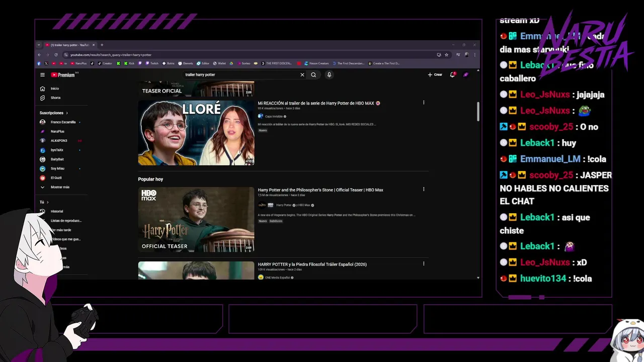
Task: Open more options for the Tráiler Español video
Action: click(x=424, y=263)
